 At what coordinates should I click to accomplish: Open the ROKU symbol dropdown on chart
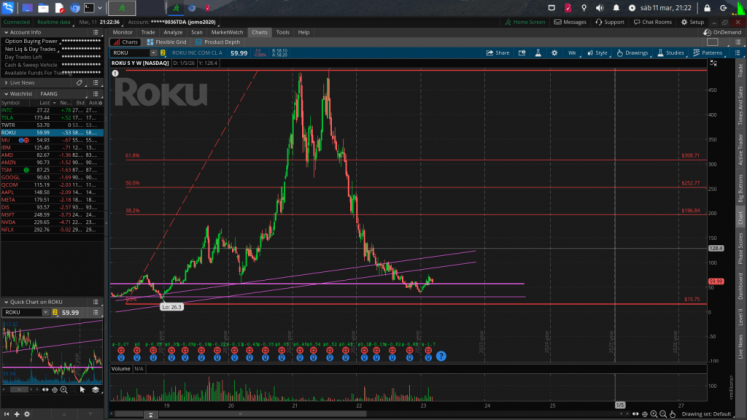153,53
